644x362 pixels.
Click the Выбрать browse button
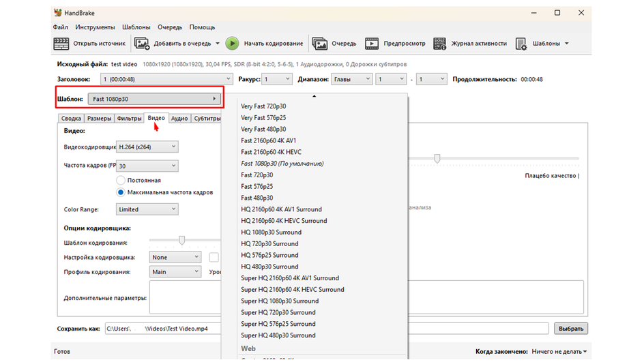coord(571,329)
